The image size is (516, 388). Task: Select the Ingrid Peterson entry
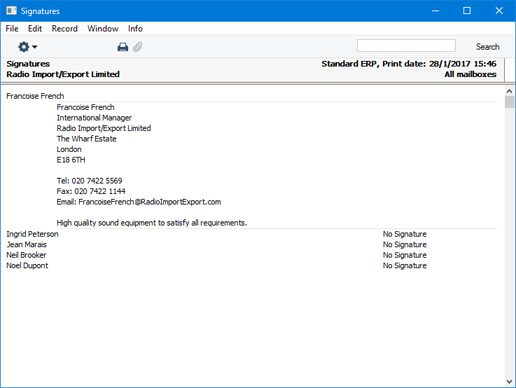pos(32,234)
